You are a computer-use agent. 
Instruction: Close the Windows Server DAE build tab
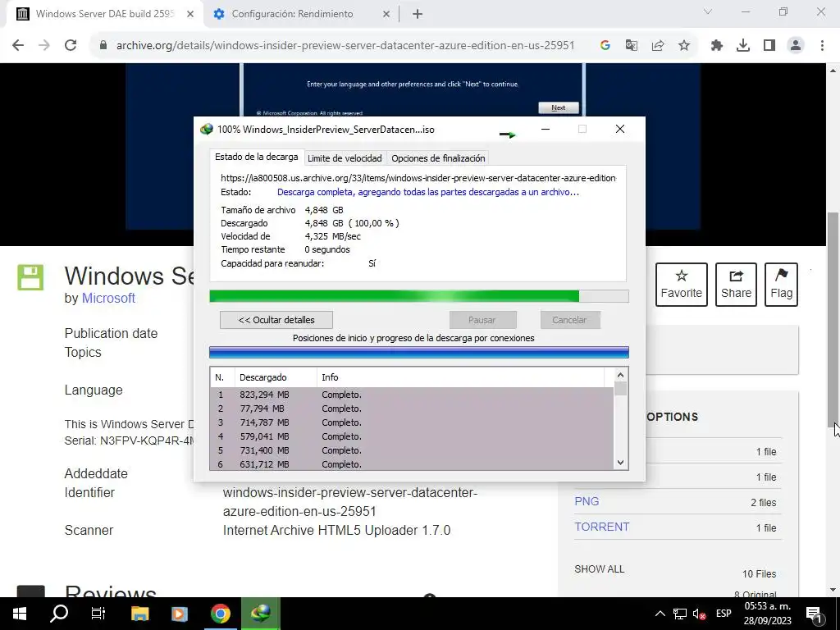190,15
